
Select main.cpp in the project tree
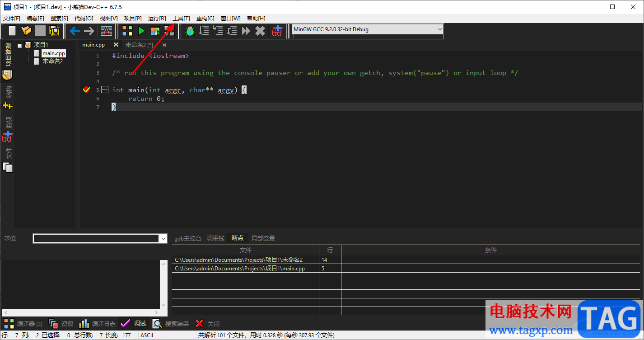pyautogui.click(x=54, y=53)
